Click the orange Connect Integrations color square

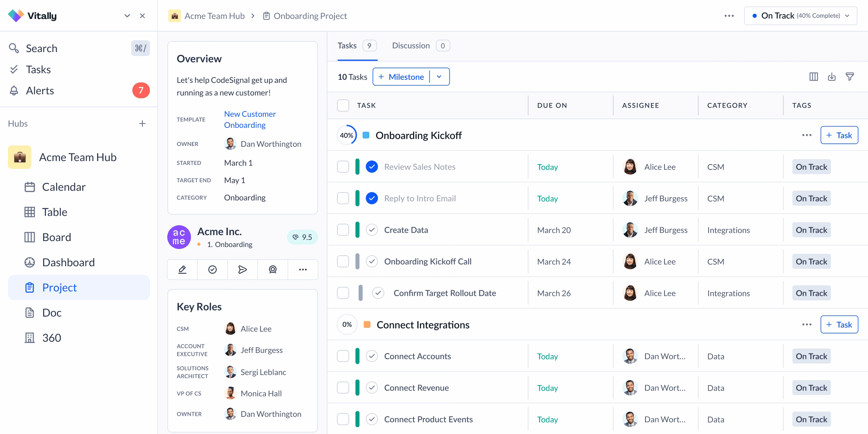(367, 324)
